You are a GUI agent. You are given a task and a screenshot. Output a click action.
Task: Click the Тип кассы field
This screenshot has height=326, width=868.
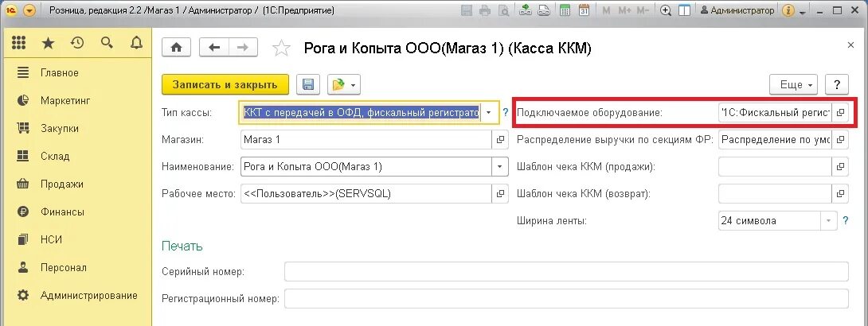click(x=361, y=112)
